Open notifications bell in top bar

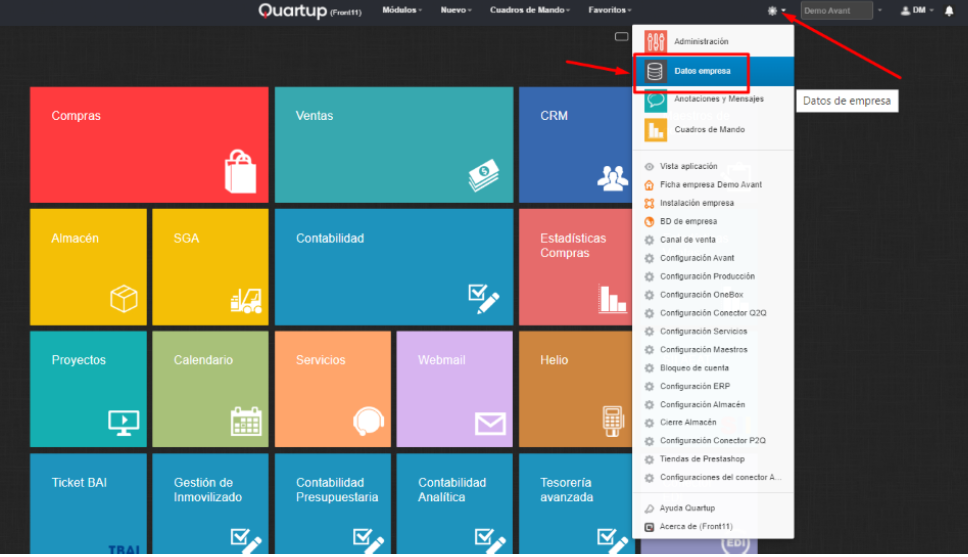pyautogui.click(x=949, y=10)
